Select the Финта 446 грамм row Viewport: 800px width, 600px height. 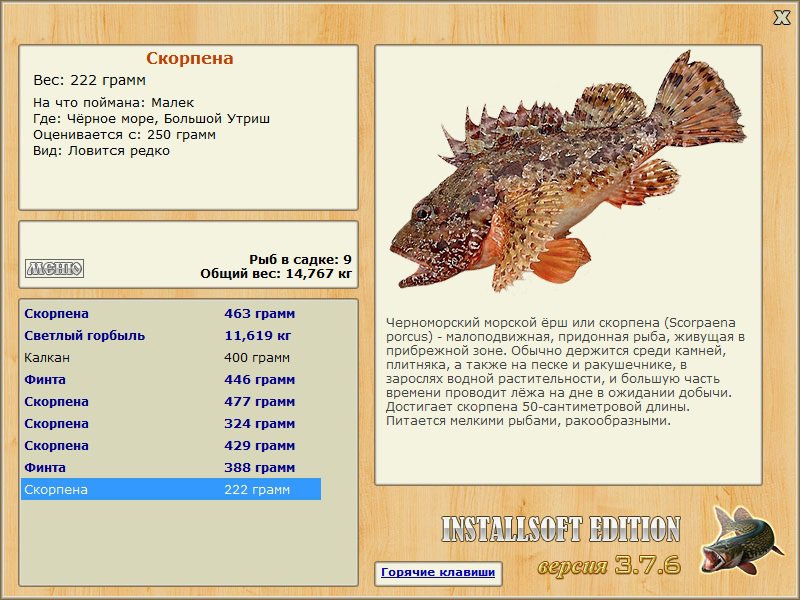(x=171, y=379)
